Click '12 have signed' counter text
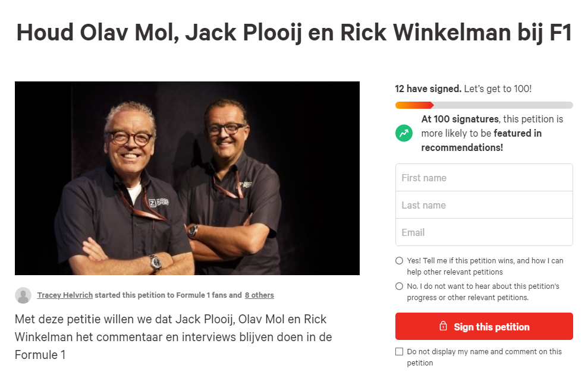Screen dimensions: 588x375 tap(428, 89)
